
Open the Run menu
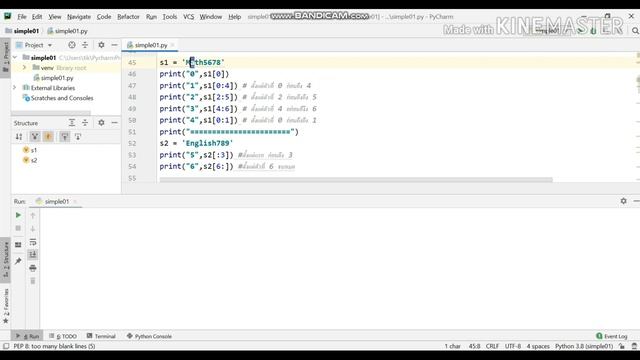(151, 17)
